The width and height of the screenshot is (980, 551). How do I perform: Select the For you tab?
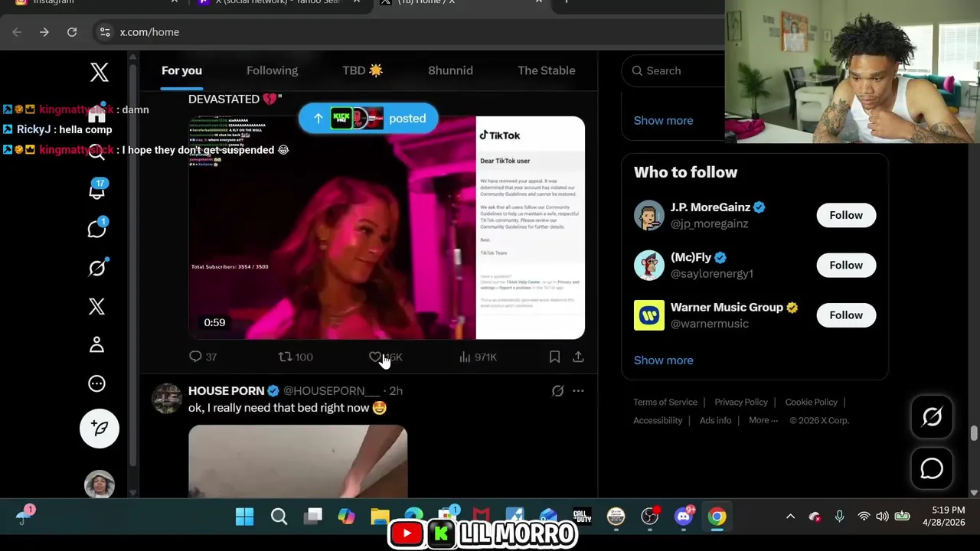[181, 70]
